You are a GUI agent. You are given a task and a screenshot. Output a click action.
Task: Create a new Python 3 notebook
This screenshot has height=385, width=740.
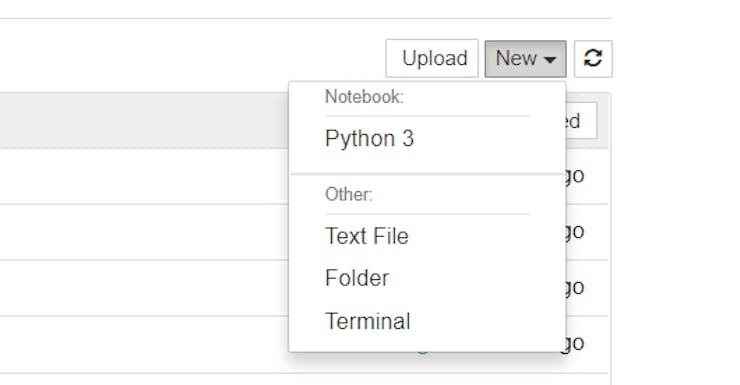[370, 139]
